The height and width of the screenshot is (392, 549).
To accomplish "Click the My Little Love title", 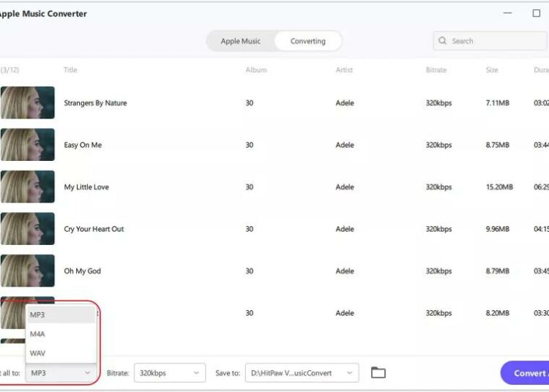I will click(x=86, y=187).
